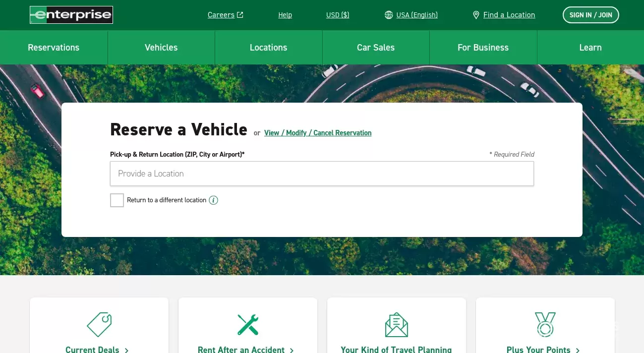This screenshot has width=644, height=353.
Task: Click the envelope icon above Travel Planning
Action: (396, 325)
